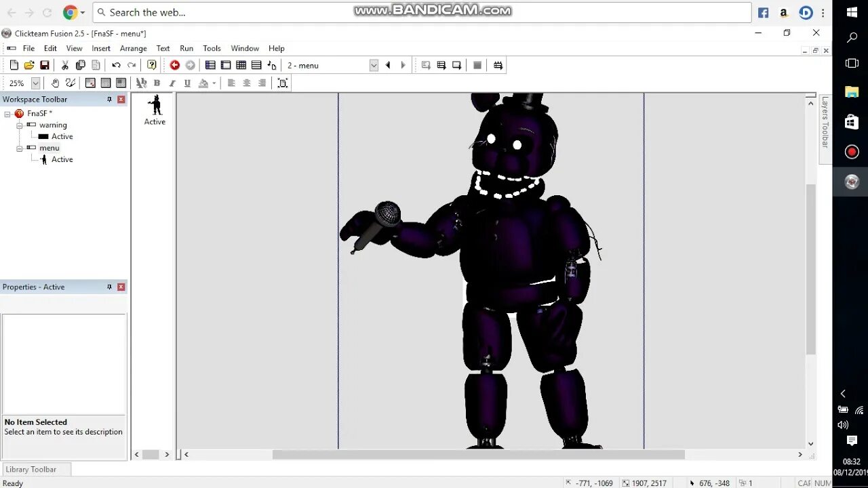Toggle bold text formatting

click(x=157, y=83)
